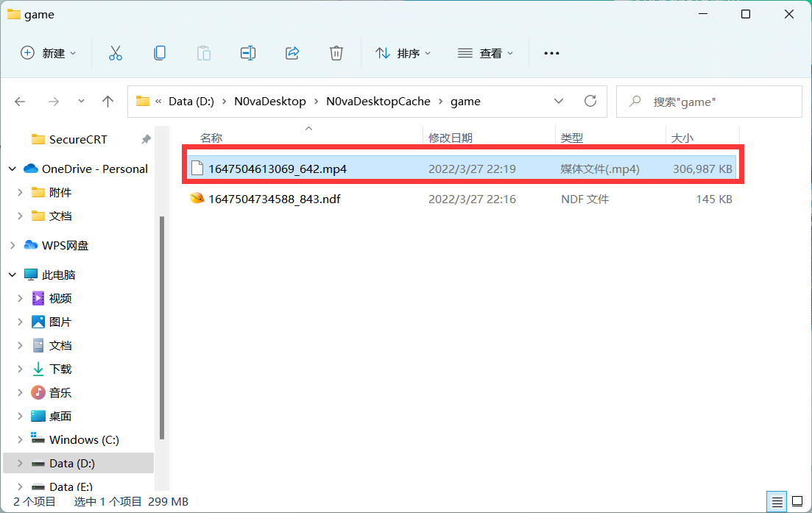Click the Delete trash can icon

point(336,53)
